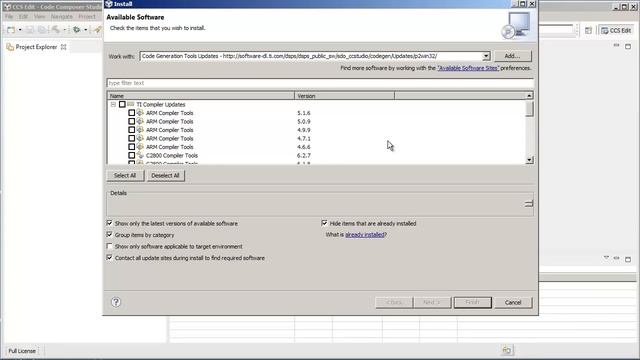This screenshot has height=360, width=640.
Task: Click the Install dialog title bar icon
Action: (x=109, y=4)
